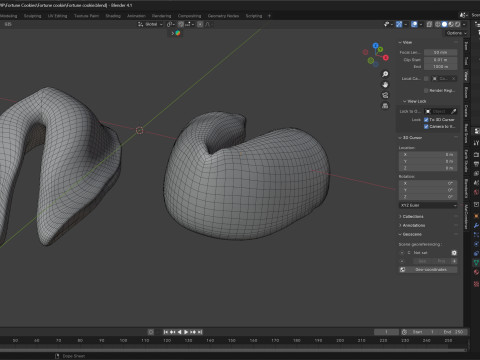Play the animation forward
This screenshot has height=360, width=480.
pyautogui.click(x=186, y=332)
